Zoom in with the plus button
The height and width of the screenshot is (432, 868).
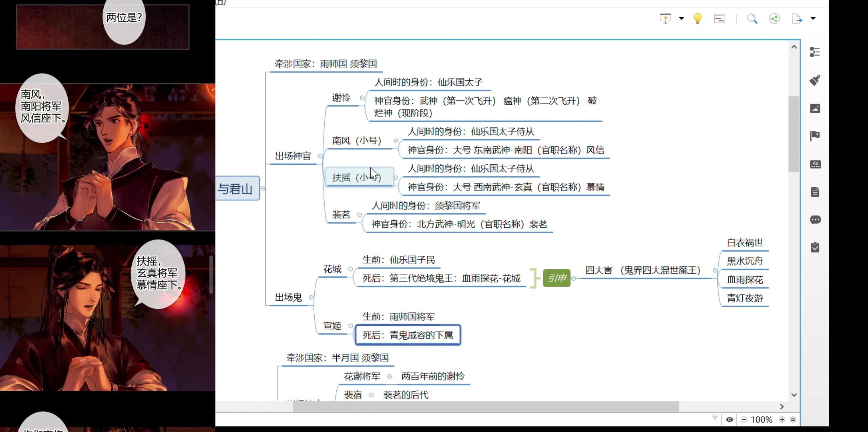[782, 420]
